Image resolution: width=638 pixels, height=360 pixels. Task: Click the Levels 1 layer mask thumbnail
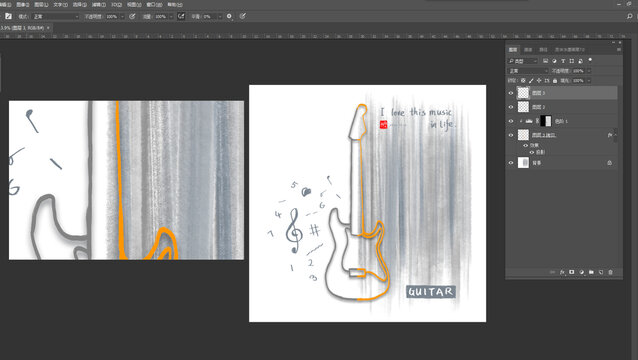(546, 121)
